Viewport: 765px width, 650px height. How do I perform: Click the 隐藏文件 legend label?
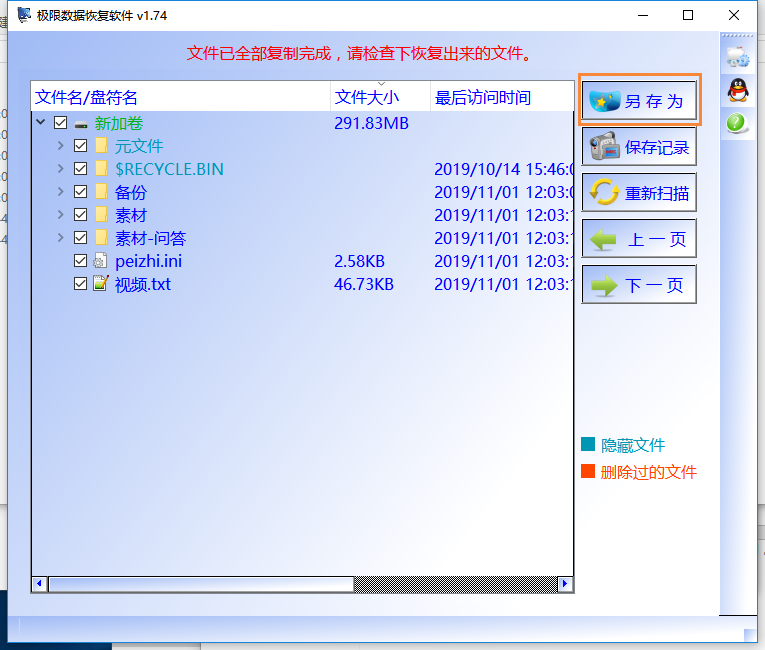click(x=633, y=445)
